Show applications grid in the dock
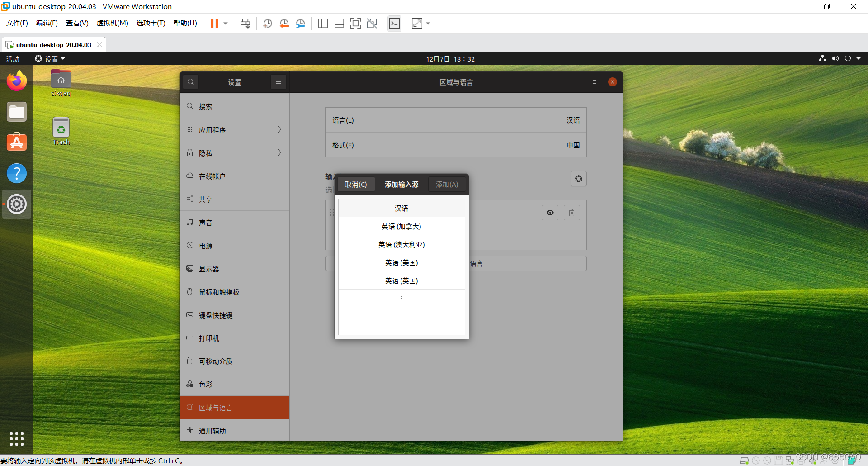 click(x=17, y=438)
